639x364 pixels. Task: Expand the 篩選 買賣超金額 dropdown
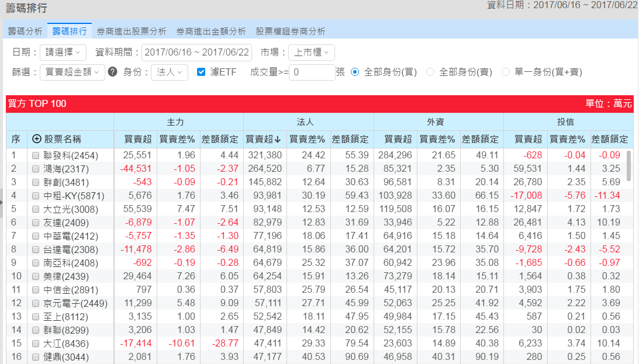pyautogui.click(x=72, y=72)
